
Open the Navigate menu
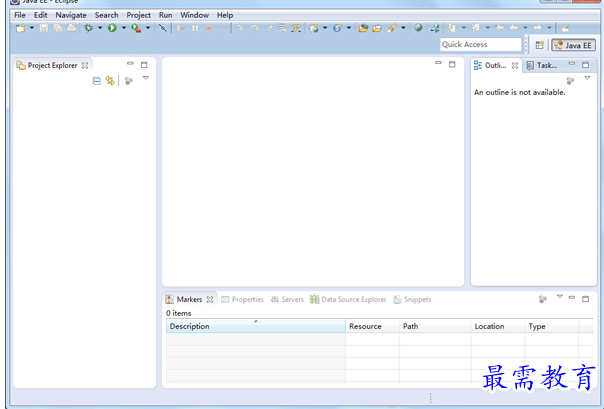tap(71, 15)
